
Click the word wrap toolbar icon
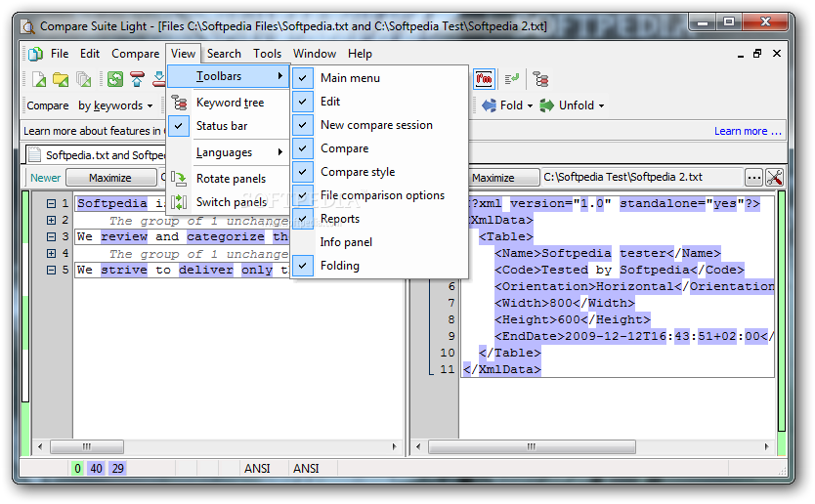512,79
